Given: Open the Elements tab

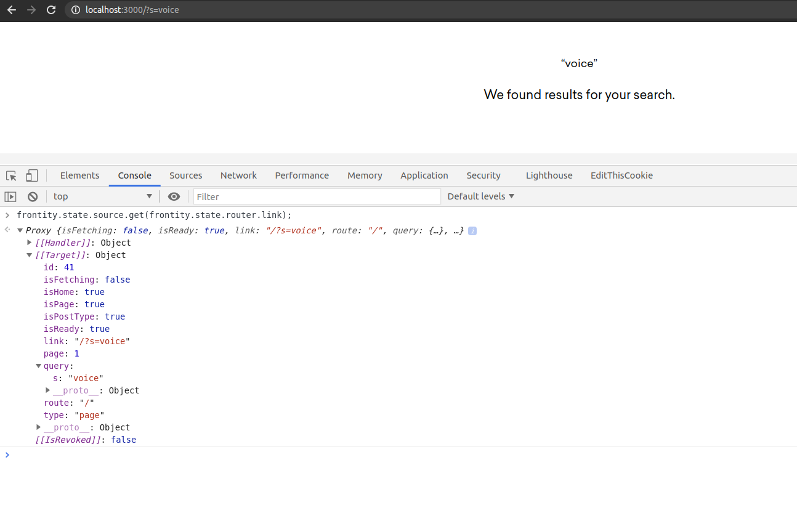Looking at the screenshot, I should click(x=79, y=175).
